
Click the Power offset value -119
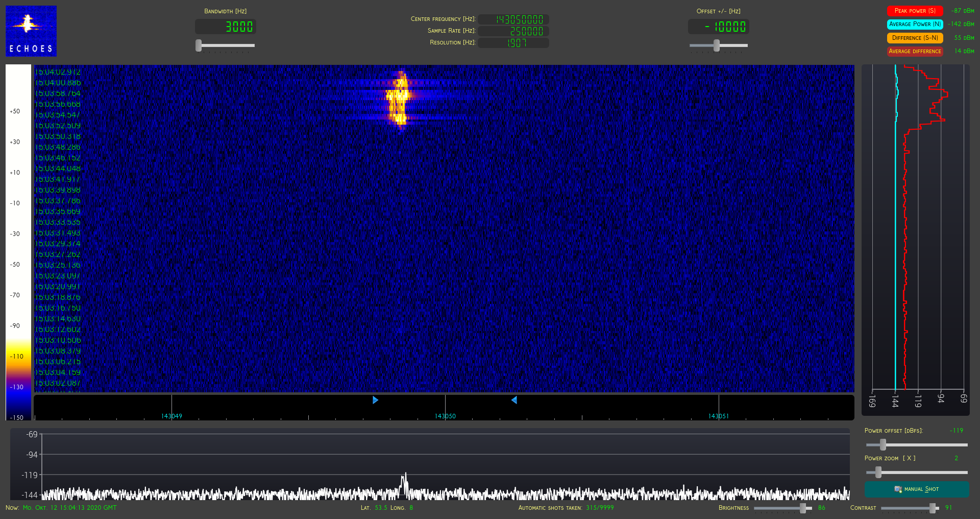pos(957,431)
